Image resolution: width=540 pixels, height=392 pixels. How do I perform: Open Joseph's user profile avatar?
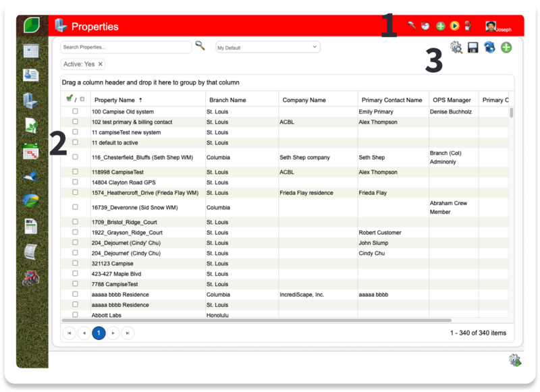click(x=491, y=26)
